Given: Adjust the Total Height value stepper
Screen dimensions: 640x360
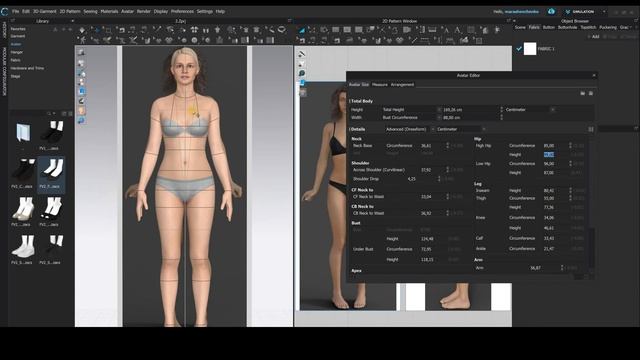Looking at the screenshot, I should point(502,109).
